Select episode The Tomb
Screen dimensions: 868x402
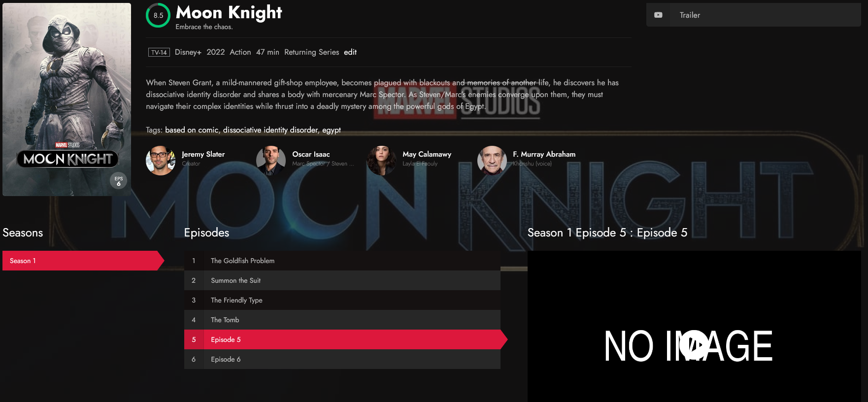pos(342,320)
